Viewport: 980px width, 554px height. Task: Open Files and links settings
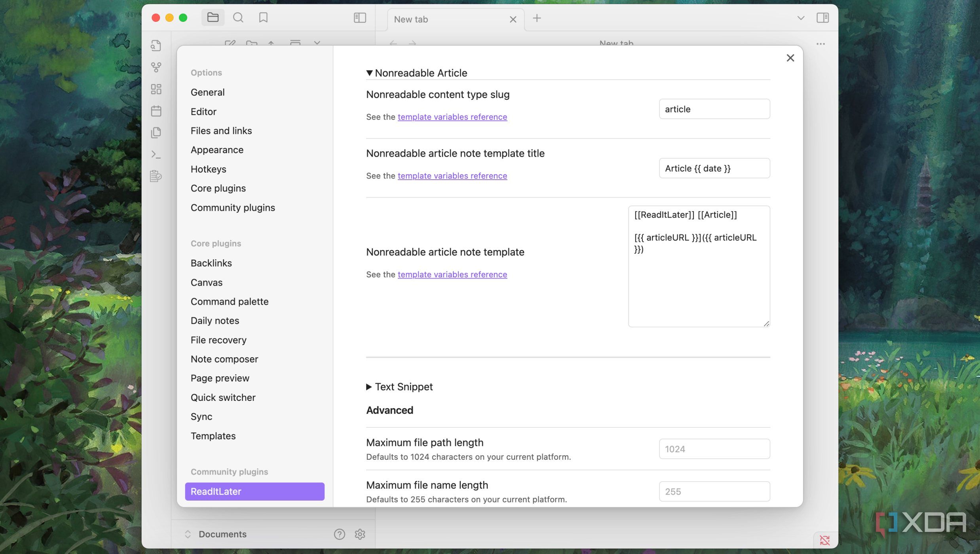pyautogui.click(x=221, y=131)
